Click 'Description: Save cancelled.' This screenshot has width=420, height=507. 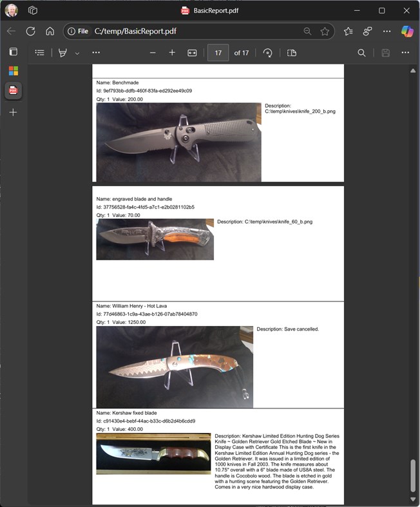click(x=288, y=329)
